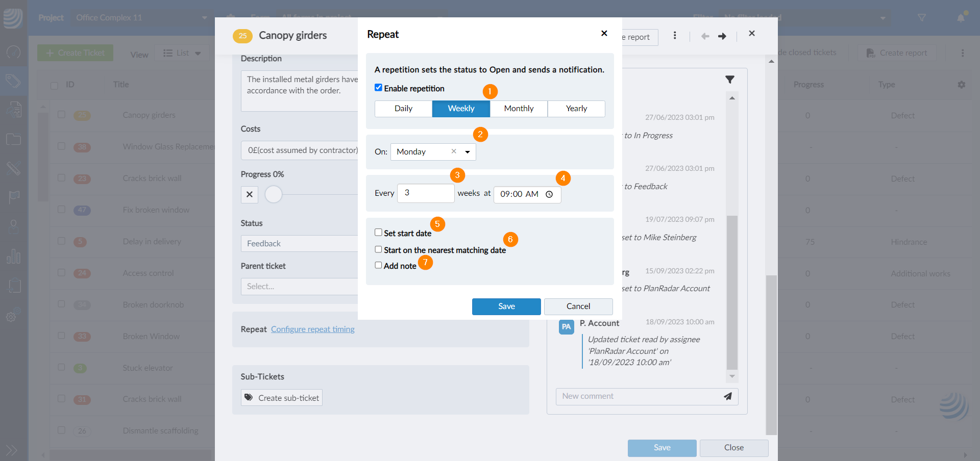
Task: Click the clock icon in time field
Action: (x=549, y=194)
